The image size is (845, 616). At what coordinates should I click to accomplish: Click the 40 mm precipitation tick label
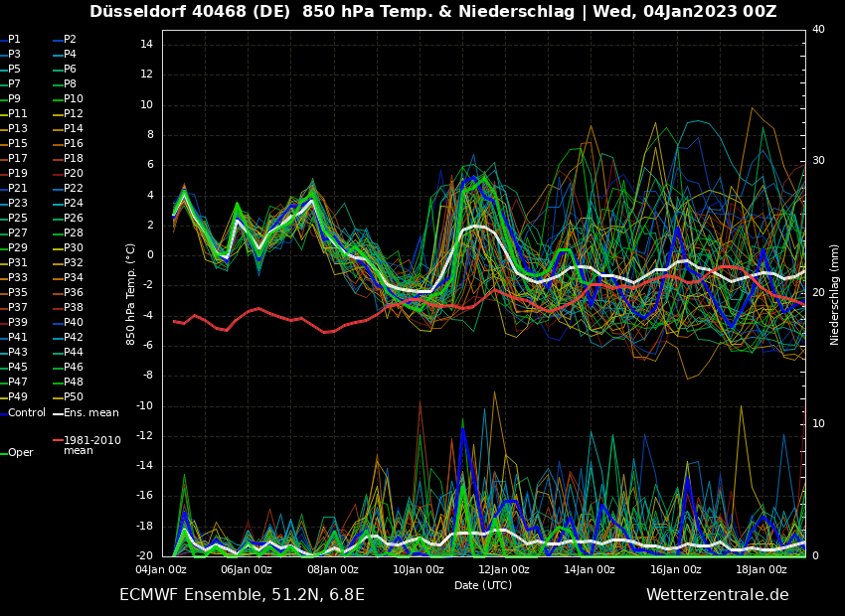coord(818,30)
